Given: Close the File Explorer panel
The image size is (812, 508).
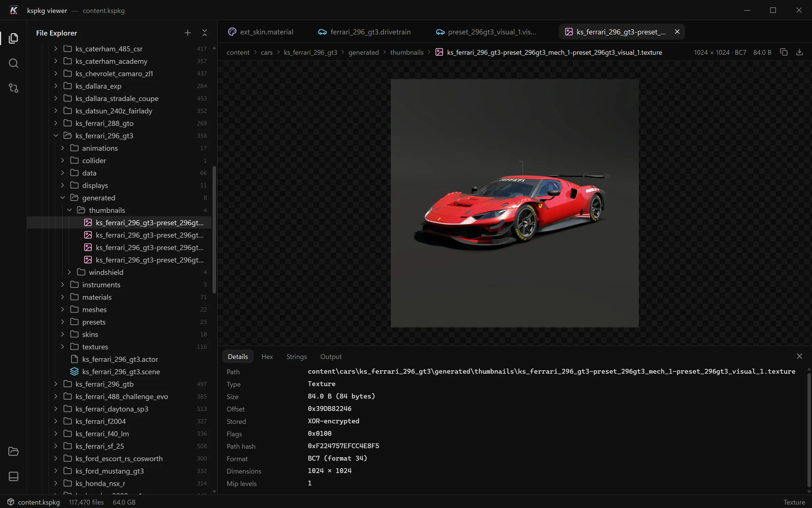Looking at the screenshot, I should [x=204, y=33].
